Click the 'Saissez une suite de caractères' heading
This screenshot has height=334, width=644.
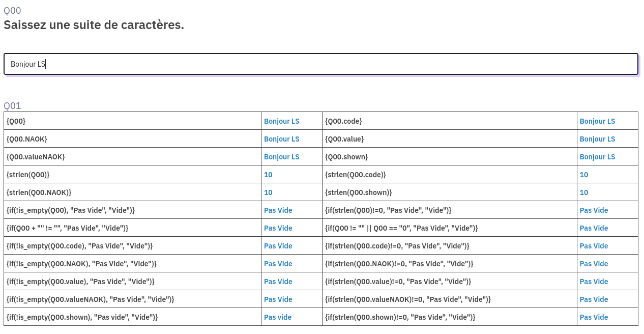(94, 24)
